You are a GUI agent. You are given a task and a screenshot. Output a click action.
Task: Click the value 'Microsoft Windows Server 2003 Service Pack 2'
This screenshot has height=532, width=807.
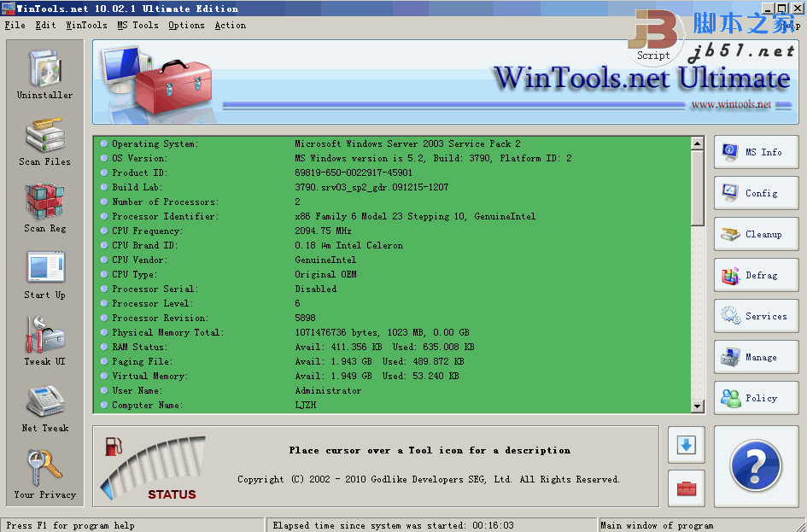coord(407,143)
